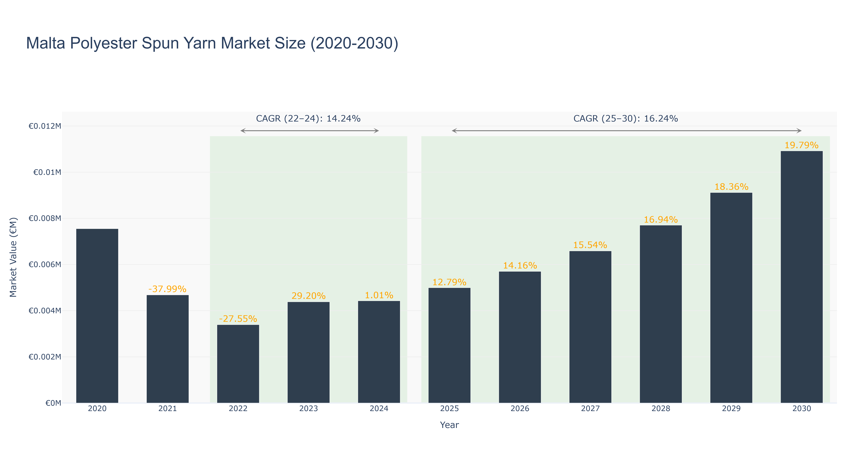Click the 2023 bar in the chart
The width and height of the screenshot is (868, 465).
[x=308, y=352]
